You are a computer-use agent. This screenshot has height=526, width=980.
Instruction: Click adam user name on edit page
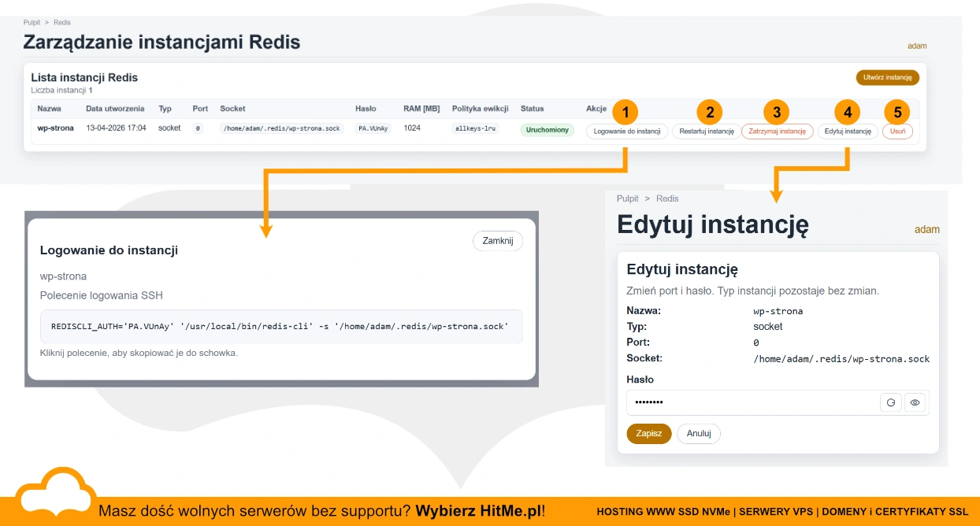tap(927, 230)
